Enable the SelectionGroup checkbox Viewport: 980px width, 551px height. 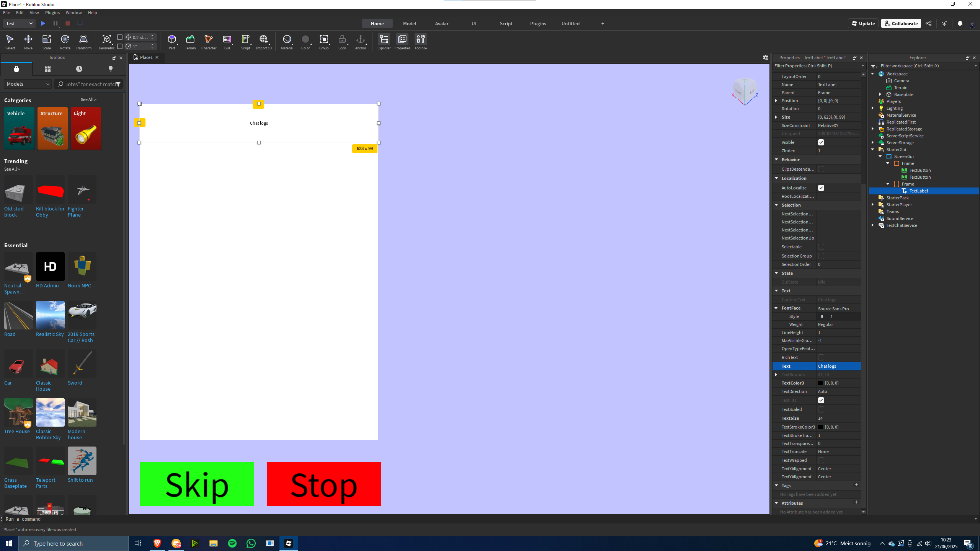(x=821, y=256)
